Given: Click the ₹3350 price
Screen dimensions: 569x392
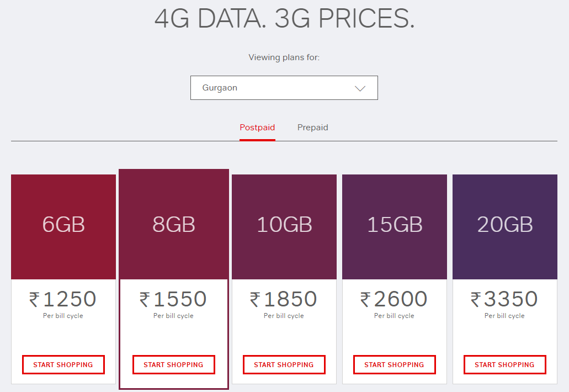Looking at the screenshot, I should [504, 299].
